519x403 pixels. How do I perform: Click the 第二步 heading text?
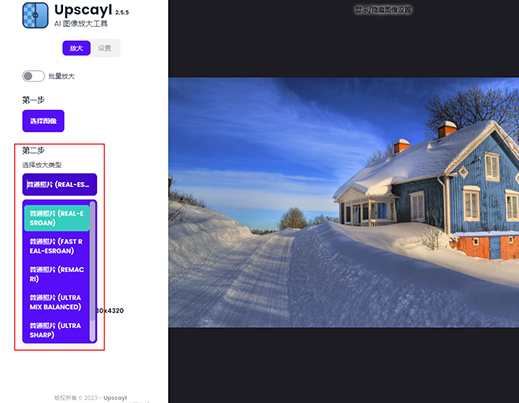pyautogui.click(x=33, y=150)
